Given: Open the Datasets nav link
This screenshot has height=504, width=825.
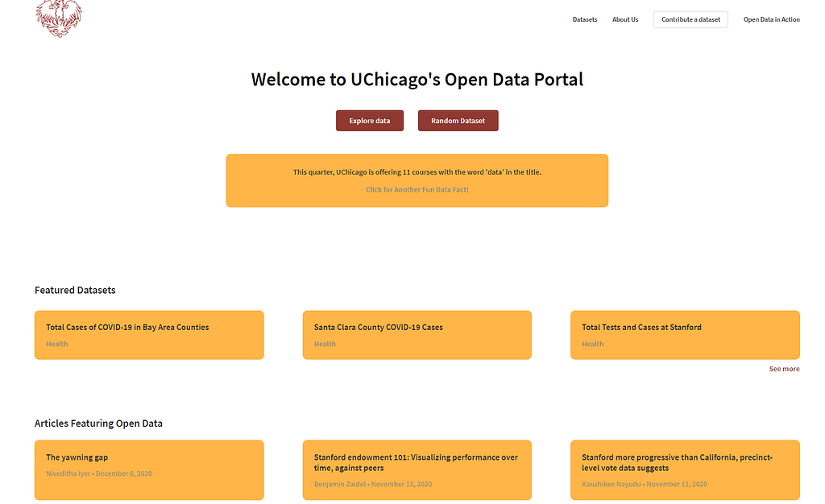Looking at the screenshot, I should tap(585, 19).
